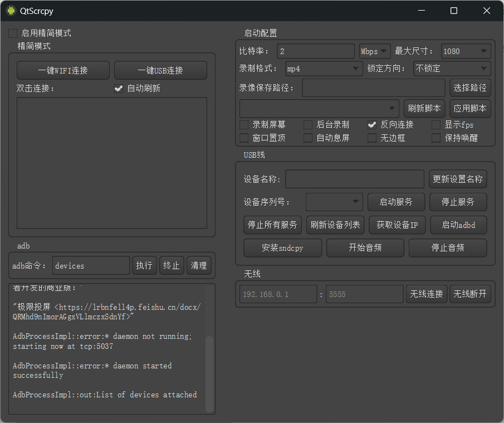Screen dimensions: 504x423
Task: Click the 双击连接 device list area
Action: pos(112,163)
